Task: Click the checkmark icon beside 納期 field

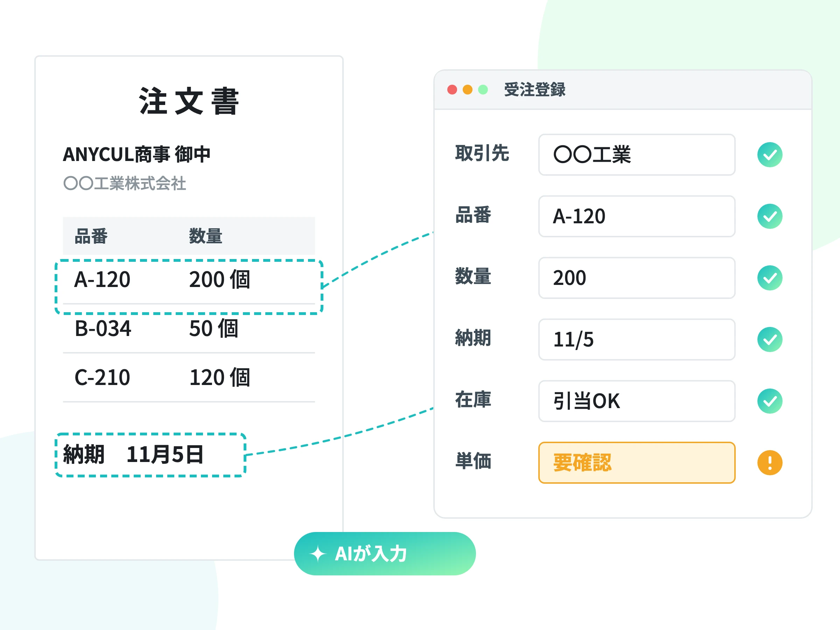Action: click(x=770, y=339)
